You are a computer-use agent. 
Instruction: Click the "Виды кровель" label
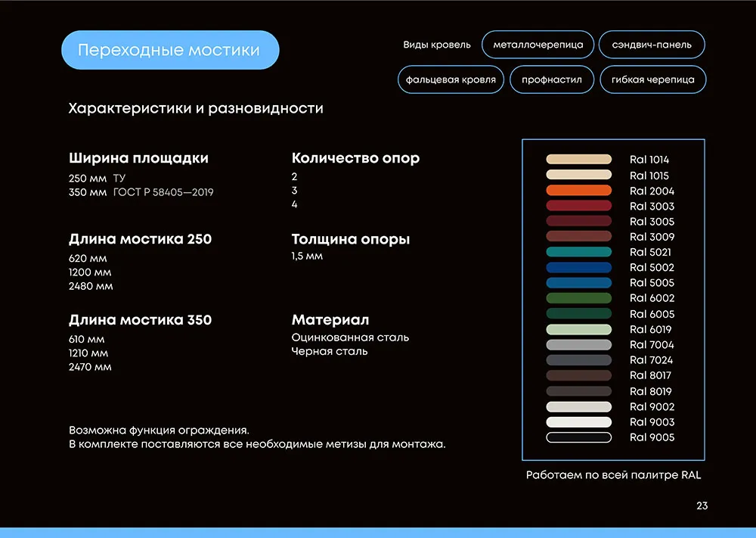click(x=437, y=45)
